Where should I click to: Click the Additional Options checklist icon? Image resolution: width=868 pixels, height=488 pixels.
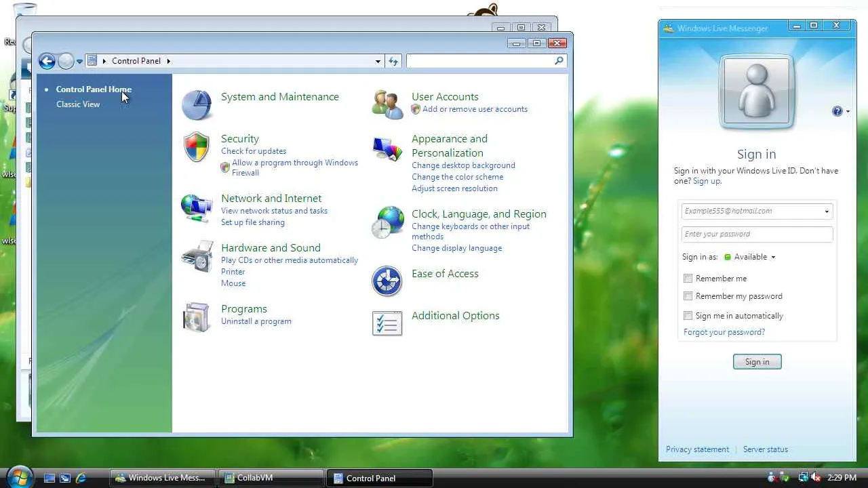click(387, 323)
